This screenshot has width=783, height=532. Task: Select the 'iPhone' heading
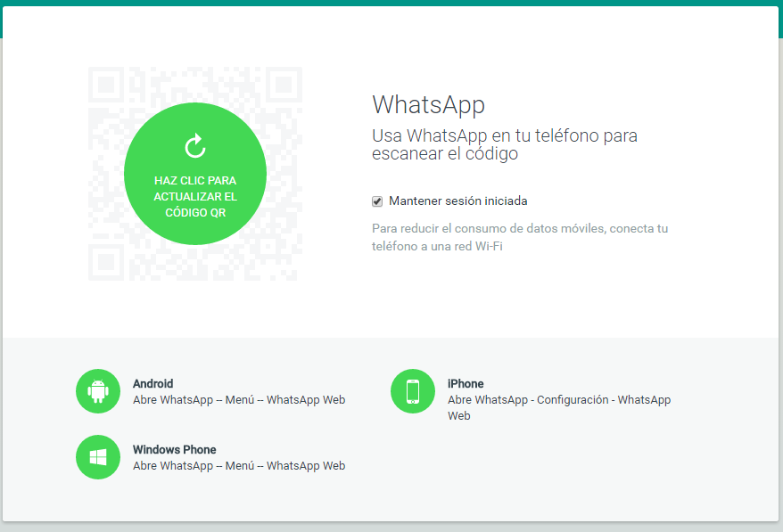[x=466, y=384]
